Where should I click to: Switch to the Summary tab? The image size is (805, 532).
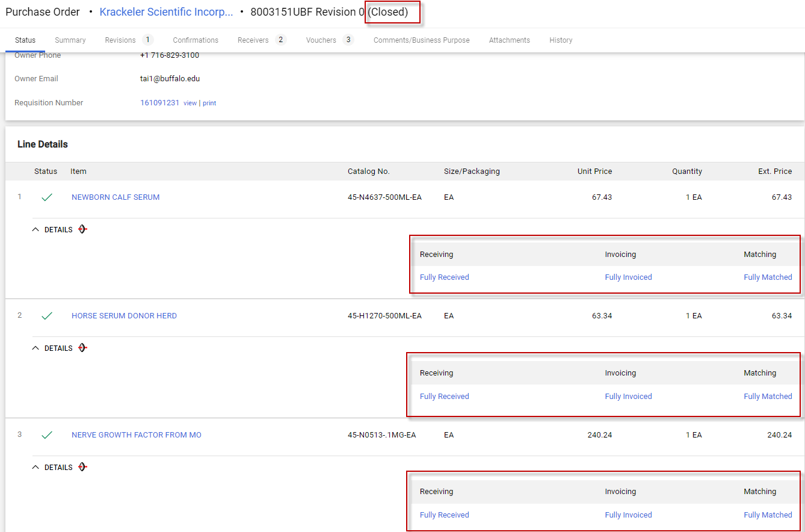70,40
